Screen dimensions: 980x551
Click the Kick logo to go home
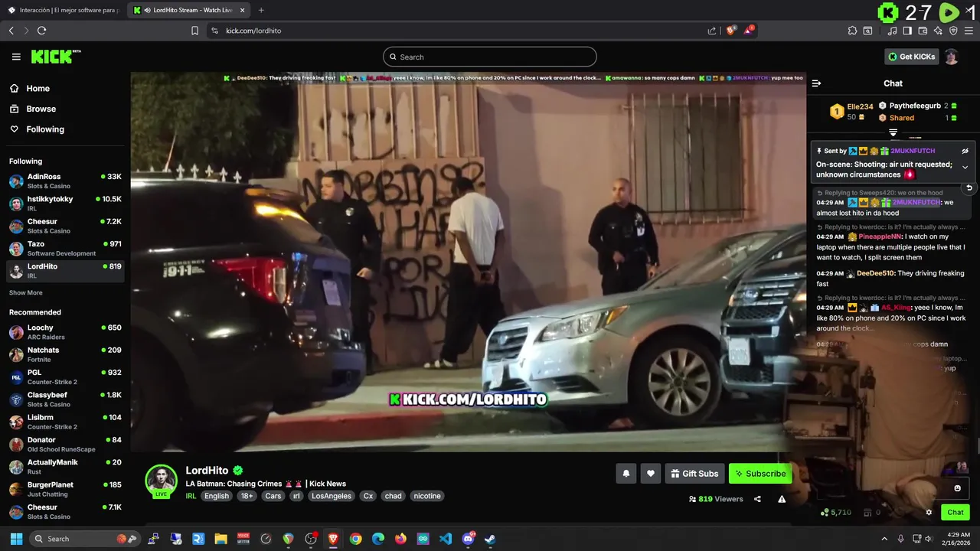click(x=56, y=57)
